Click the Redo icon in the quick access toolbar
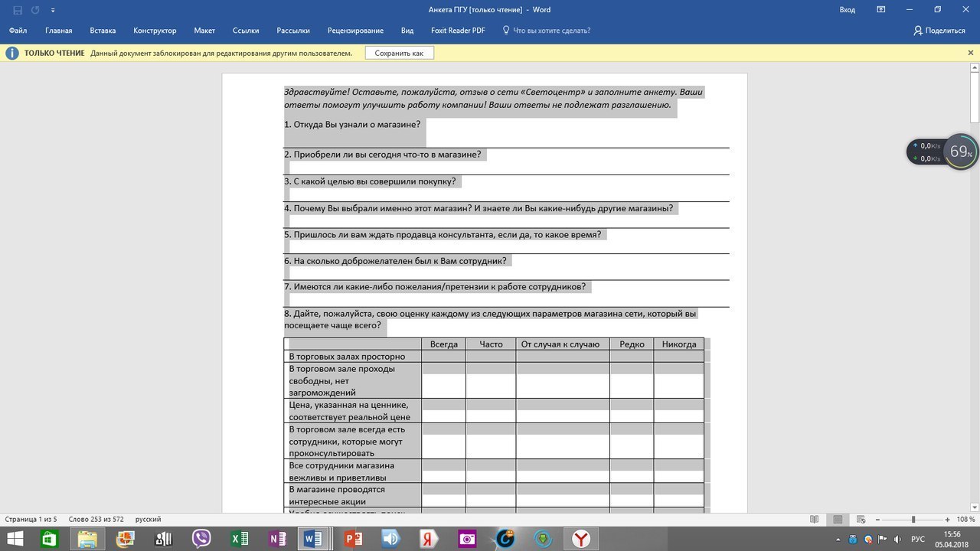Screen dimensions: 980x551 click(35, 10)
